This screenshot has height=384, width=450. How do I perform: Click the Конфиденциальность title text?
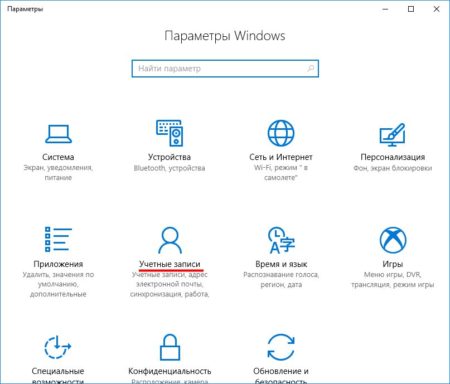pyautogui.click(x=170, y=371)
